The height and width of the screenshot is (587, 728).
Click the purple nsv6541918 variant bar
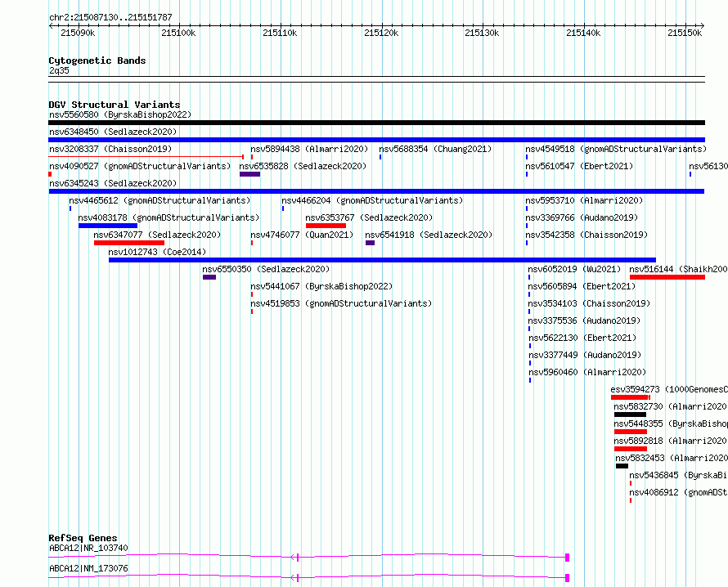pos(370,243)
